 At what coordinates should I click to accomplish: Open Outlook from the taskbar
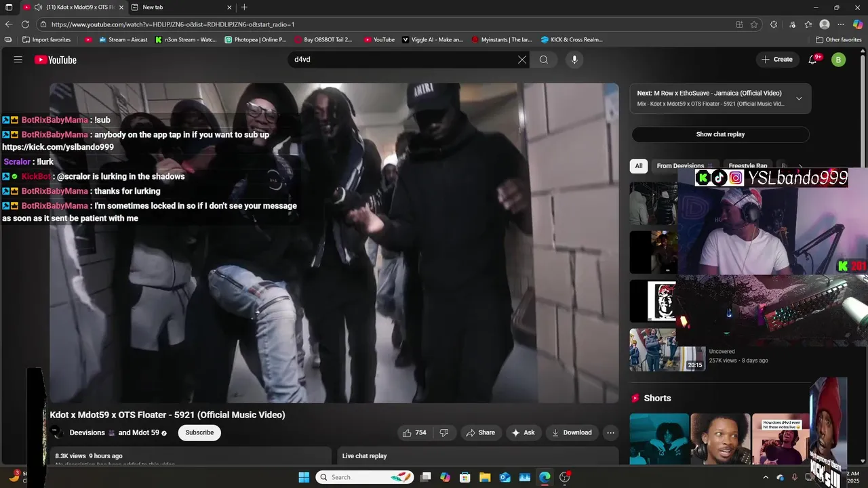[505, 477]
